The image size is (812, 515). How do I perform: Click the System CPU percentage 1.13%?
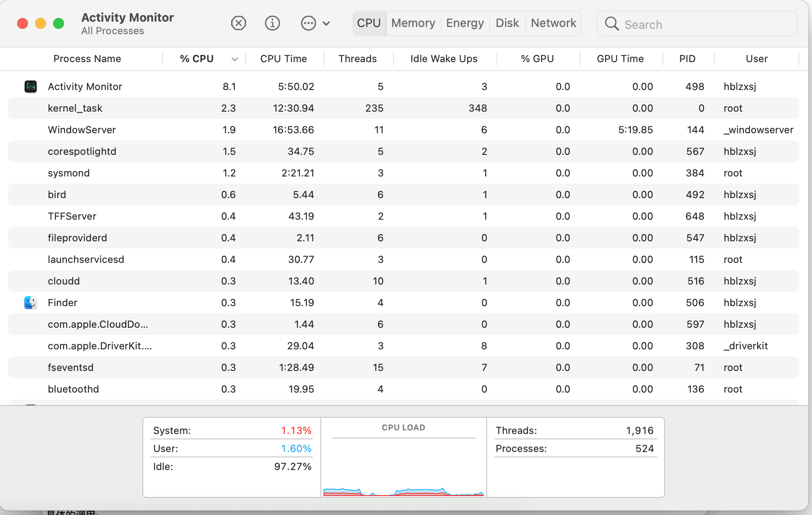(x=296, y=430)
